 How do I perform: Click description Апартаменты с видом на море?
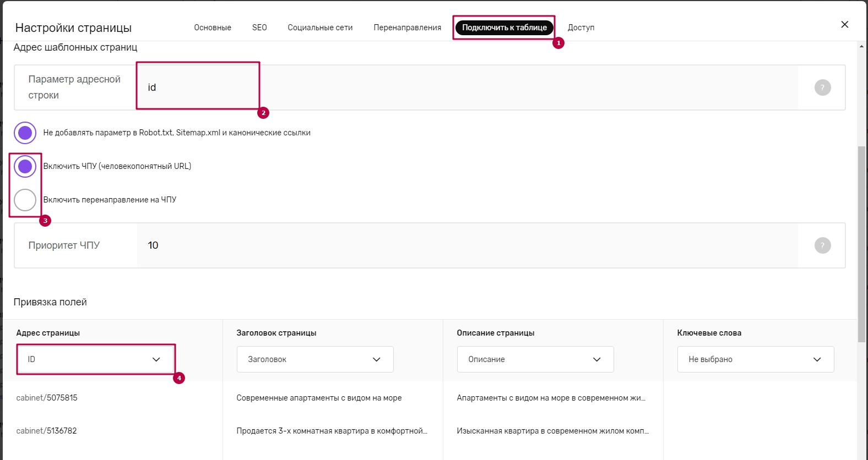pos(551,398)
